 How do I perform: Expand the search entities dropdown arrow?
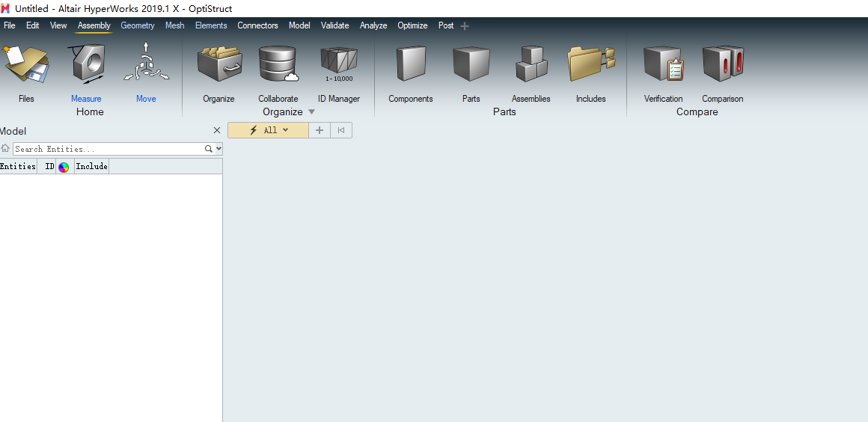click(218, 149)
